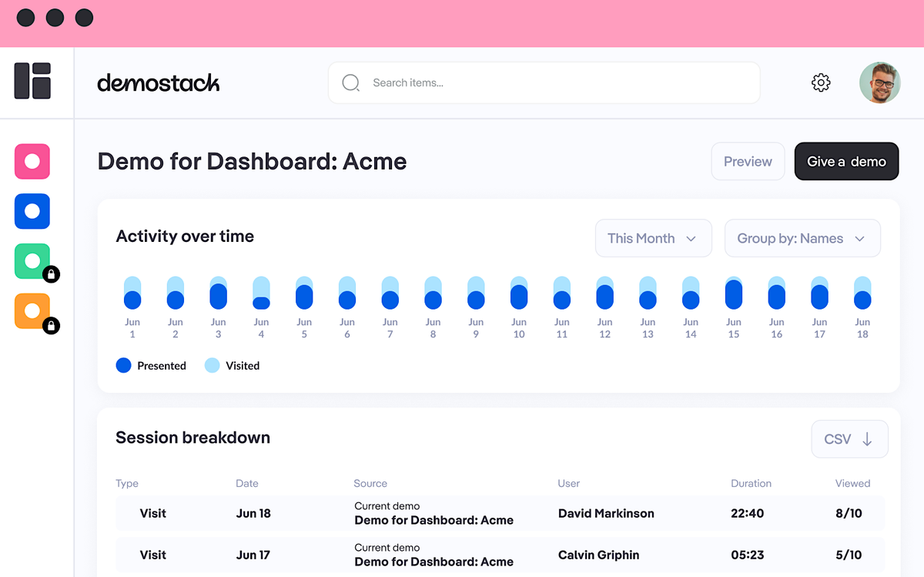Open the pink sidebar app icon
The width and height of the screenshot is (924, 577).
click(x=32, y=162)
